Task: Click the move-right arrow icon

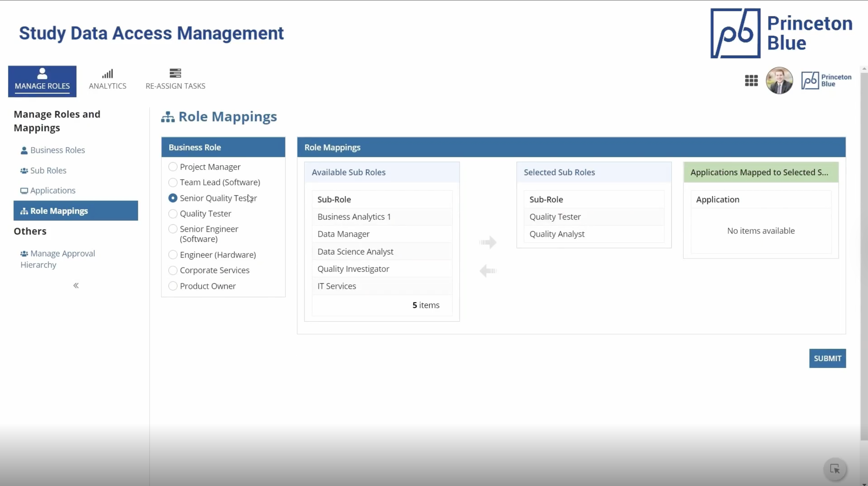Action: (x=488, y=242)
